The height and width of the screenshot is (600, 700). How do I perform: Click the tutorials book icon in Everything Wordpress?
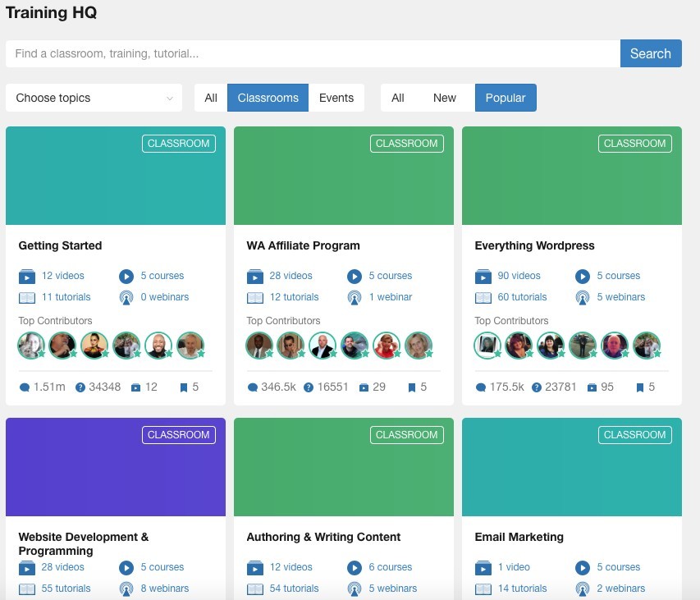(x=483, y=298)
